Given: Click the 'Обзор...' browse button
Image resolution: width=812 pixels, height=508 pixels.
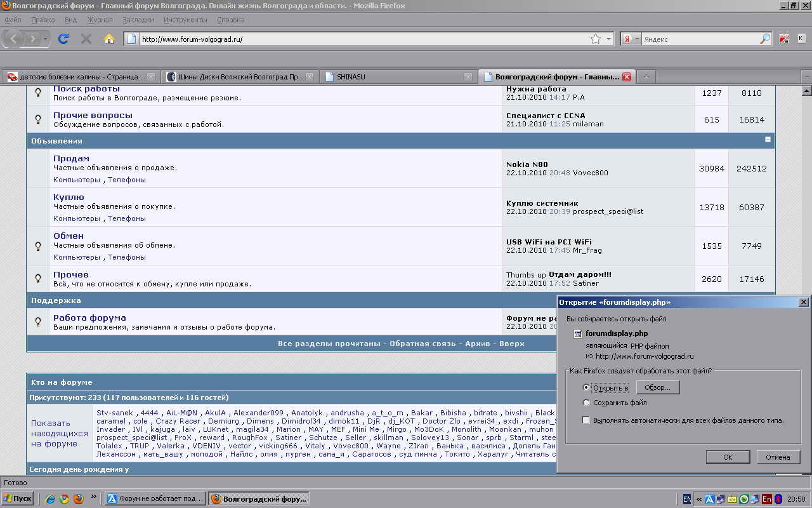Looking at the screenshot, I should click(657, 387).
